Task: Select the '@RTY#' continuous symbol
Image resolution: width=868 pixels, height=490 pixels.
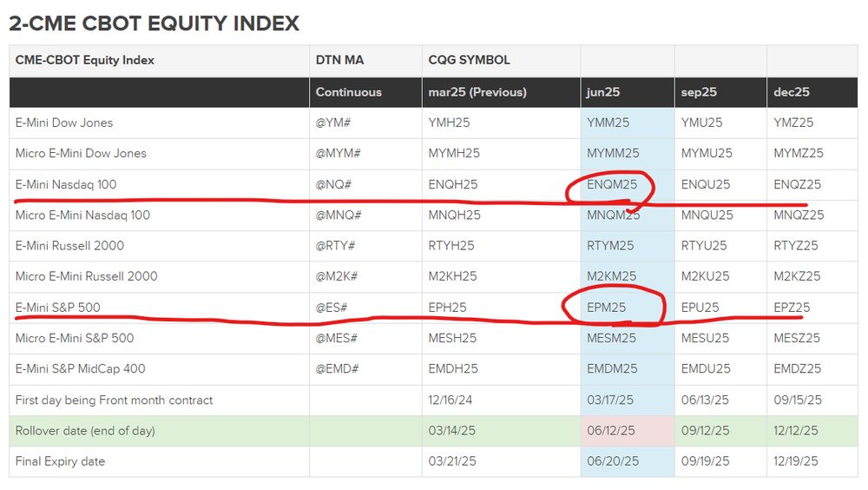Action: [335, 246]
